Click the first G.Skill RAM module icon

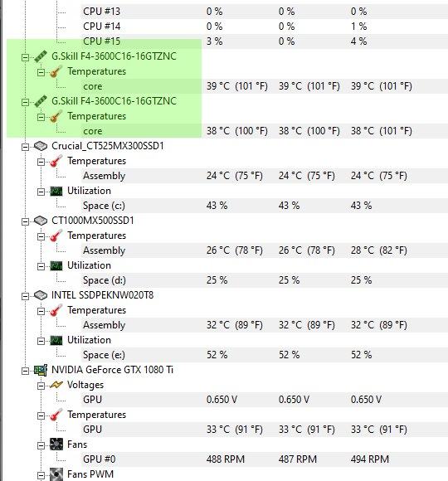pos(41,56)
